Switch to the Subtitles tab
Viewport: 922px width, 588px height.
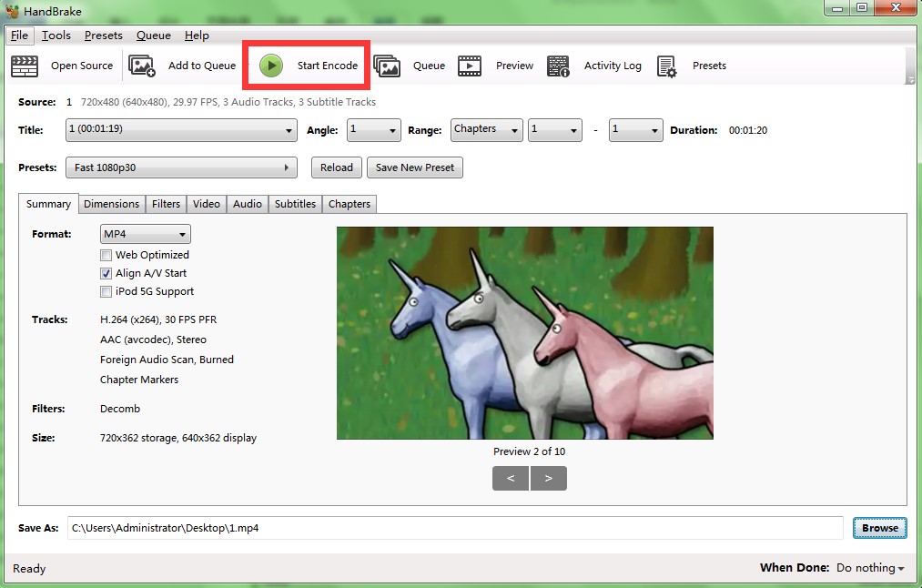pyautogui.click(x=295, y=204)
